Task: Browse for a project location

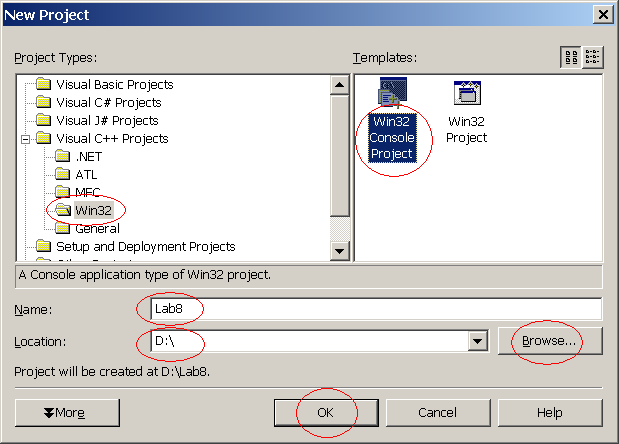Action: [x=550, y=341]
